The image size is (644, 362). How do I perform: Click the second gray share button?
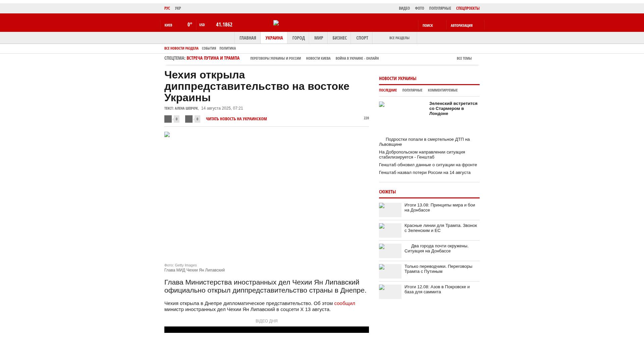point(189,119)
